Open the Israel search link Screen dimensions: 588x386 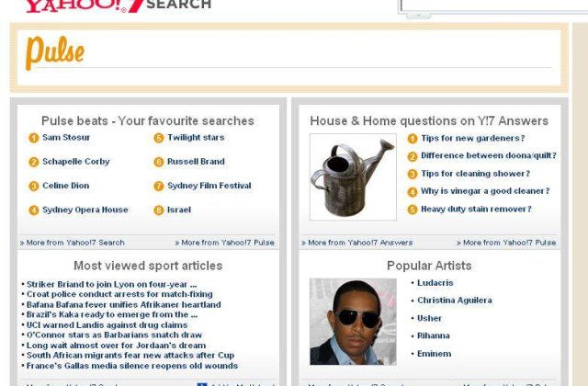[x=179, y=210]
